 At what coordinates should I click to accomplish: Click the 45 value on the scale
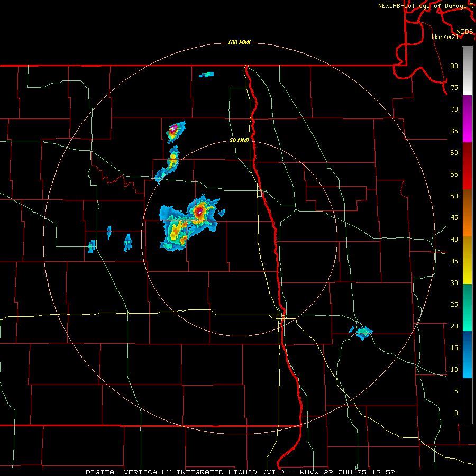(454, 218)
